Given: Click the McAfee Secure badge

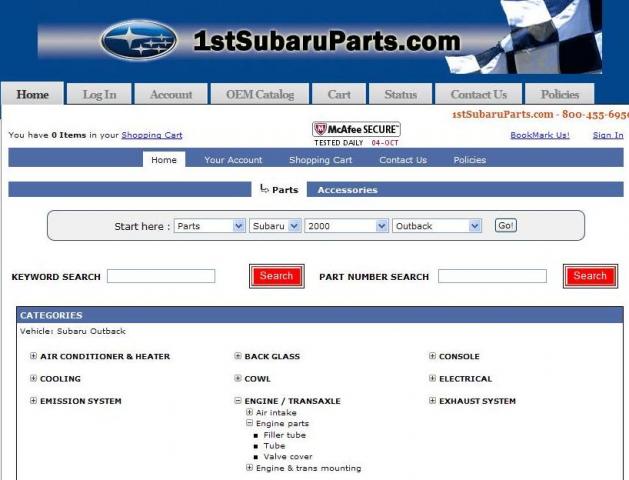Looking at the screenshot, I should click(356, 134).
